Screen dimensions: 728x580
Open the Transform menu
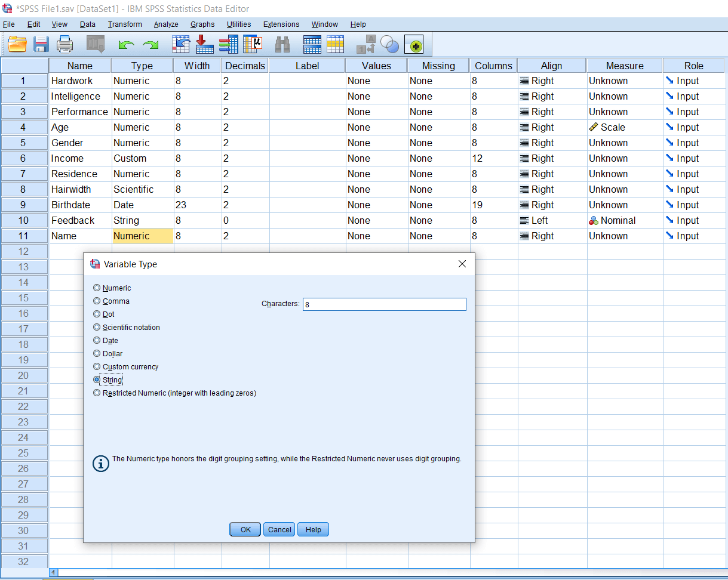click(x=124, y=24)
